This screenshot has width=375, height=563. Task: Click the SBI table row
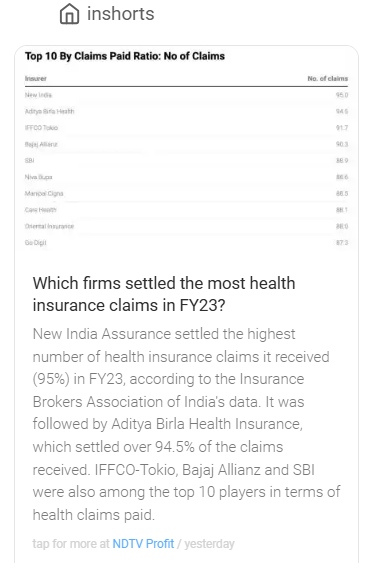click(186, 160)
